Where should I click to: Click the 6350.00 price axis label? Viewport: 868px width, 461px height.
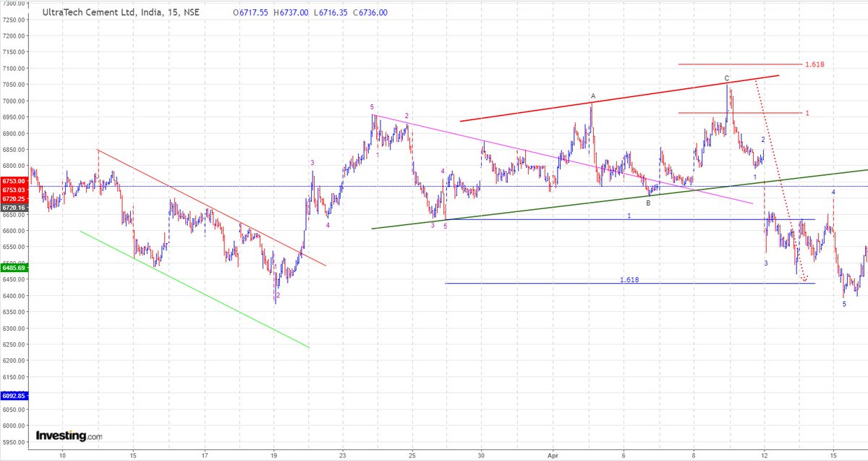pyautogui.click(x=14, y=312)
